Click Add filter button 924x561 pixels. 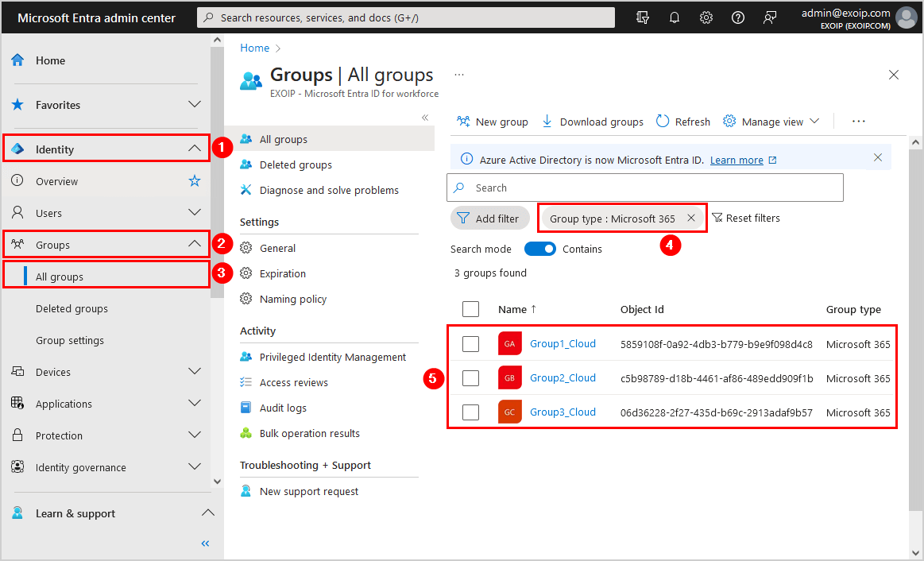(489, 218)
